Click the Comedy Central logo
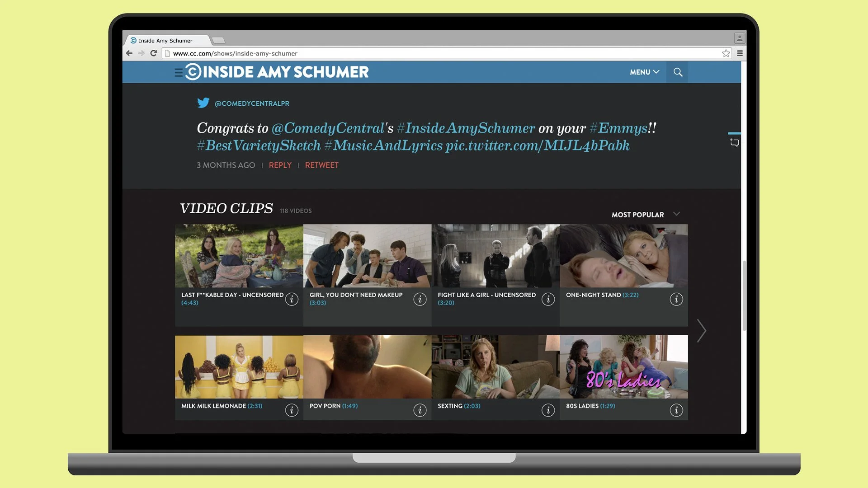868x488 pixels. [193, 72]
